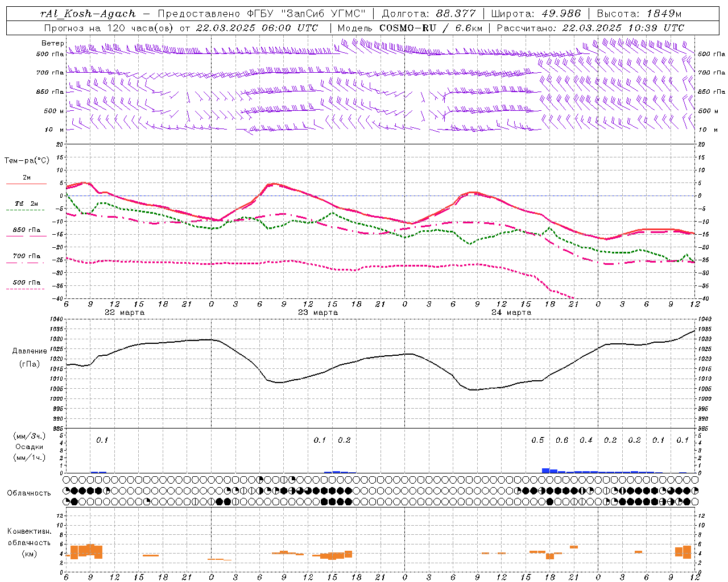
Task: Click the date label 24 марта
Action: 511,313
